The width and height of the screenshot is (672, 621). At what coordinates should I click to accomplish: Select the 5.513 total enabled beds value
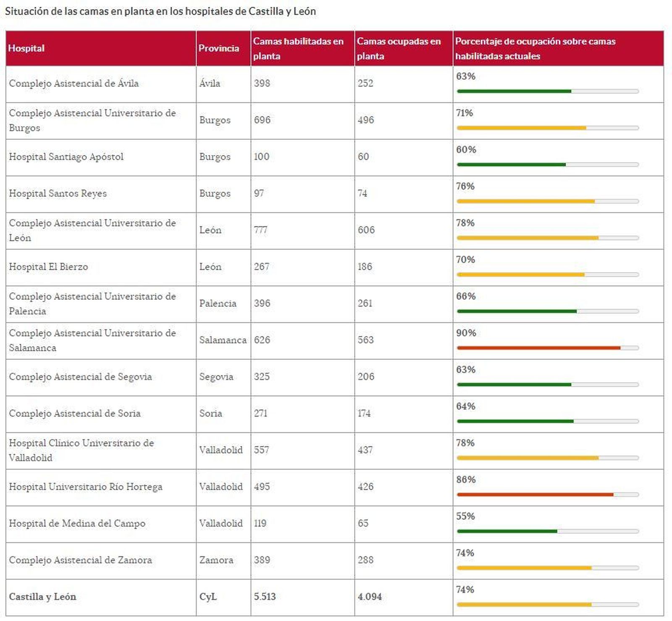click(265, 597)
